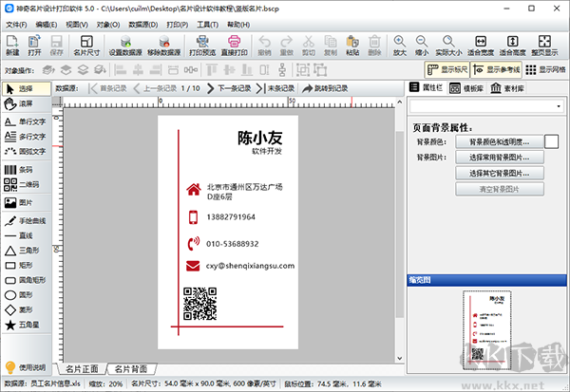Select the QR code (二维码) tool
Viewport: 570px width, 392px height.
coord(22,184)
